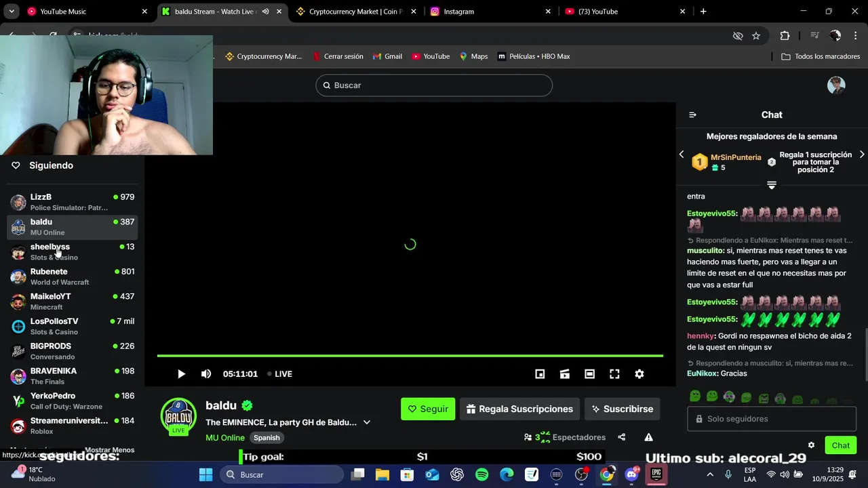Open the Windows Start menu
The height and width of the screenshot is (488, 868).
205,474
